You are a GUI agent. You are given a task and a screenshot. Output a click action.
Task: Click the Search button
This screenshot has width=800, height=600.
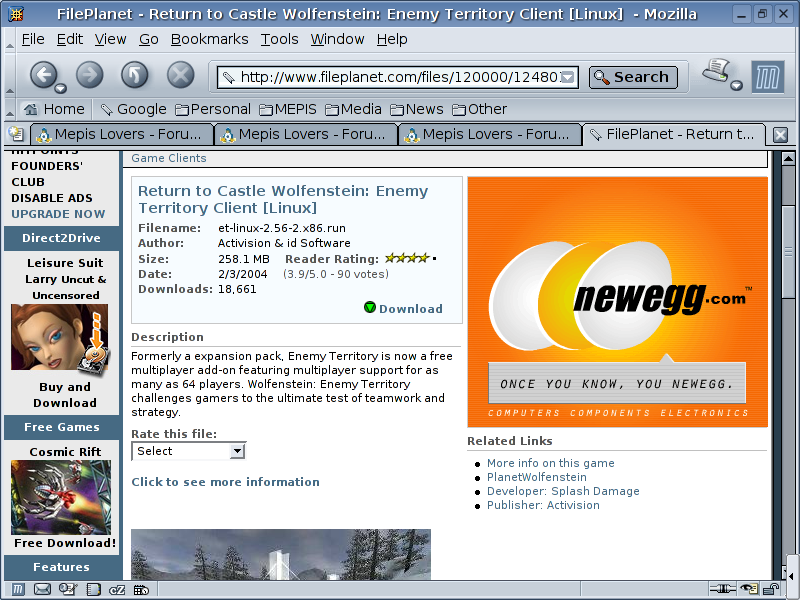pyautogui.click(x=633, y=77)
